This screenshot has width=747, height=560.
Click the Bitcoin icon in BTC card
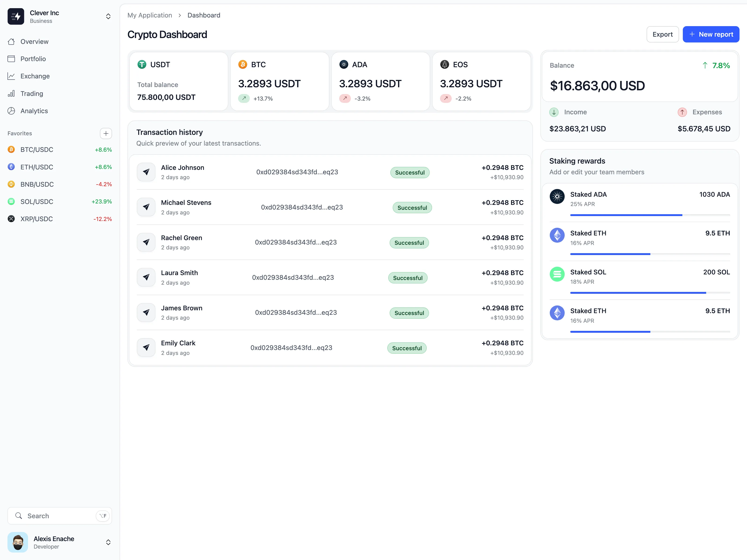(x=243, y=64)
